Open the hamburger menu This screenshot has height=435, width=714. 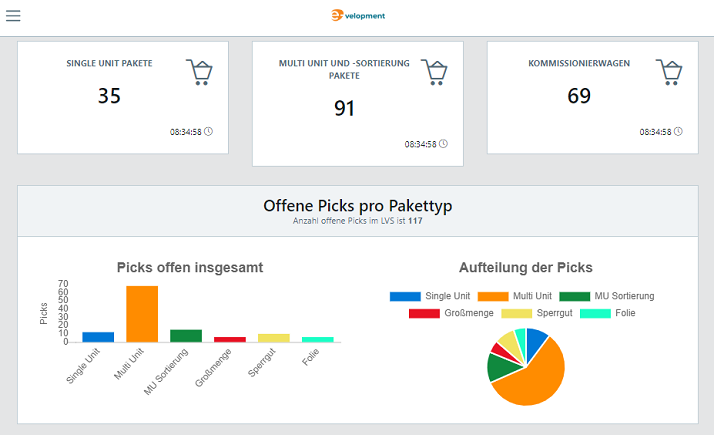13,16
